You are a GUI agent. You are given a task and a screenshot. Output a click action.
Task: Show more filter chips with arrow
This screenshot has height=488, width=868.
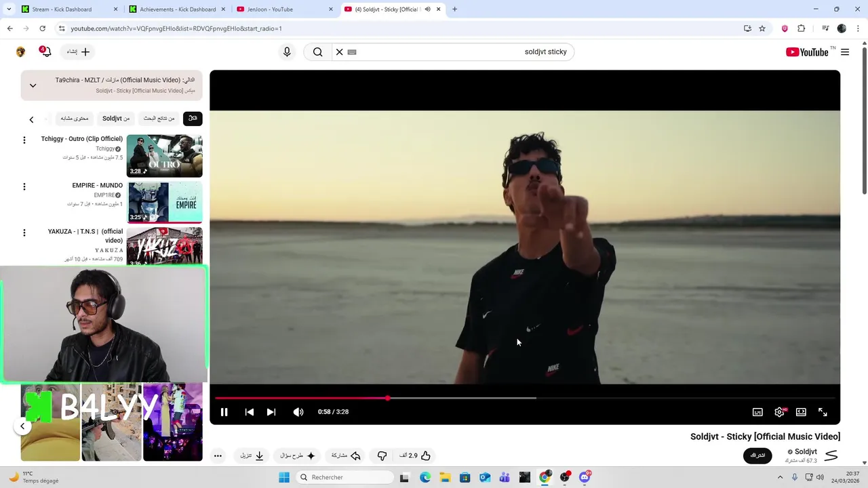[31, 120]
